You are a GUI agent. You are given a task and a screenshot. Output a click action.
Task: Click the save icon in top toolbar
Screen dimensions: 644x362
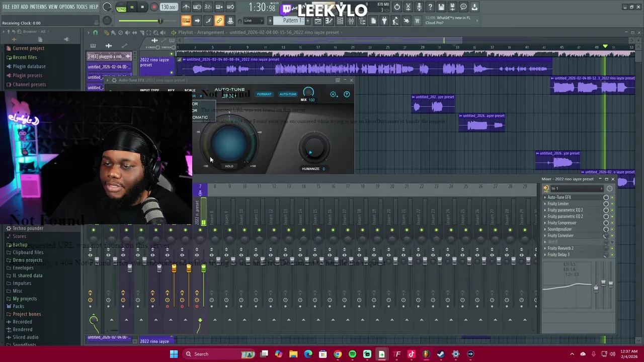[441, 7]
